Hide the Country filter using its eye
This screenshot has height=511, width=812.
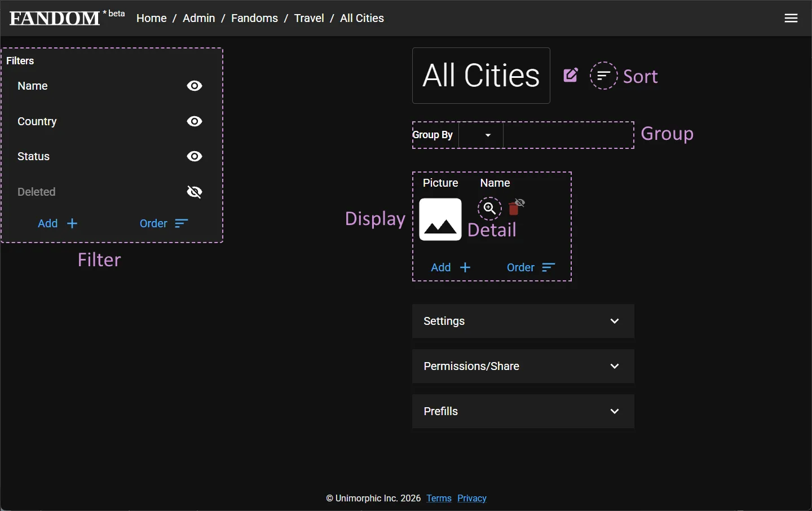pos(195,121)
